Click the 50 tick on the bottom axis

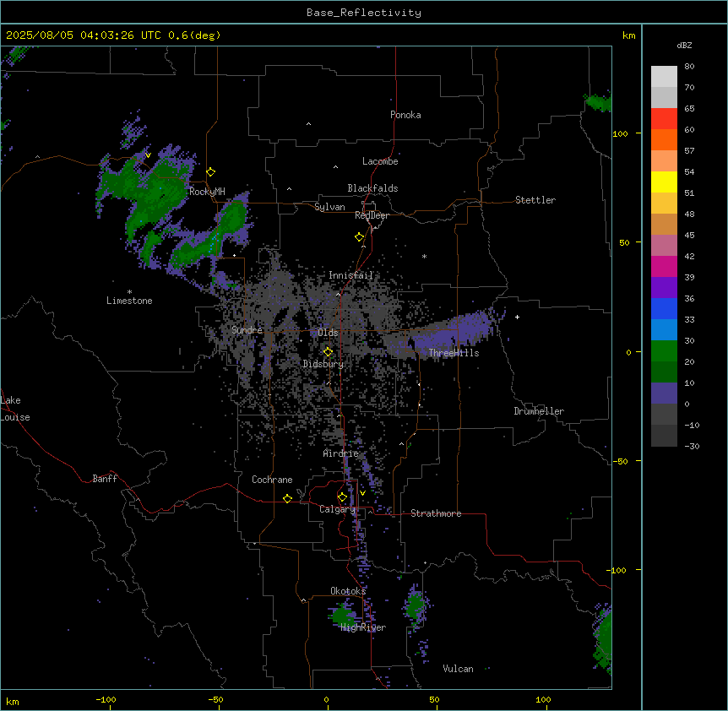[434, 699]
